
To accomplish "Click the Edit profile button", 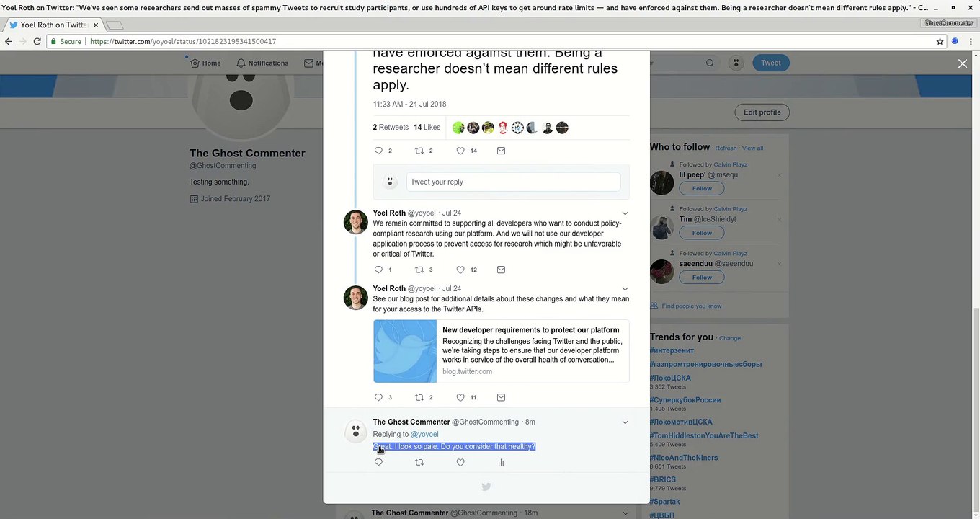I will pyautogui.click(x=762, y=112).
